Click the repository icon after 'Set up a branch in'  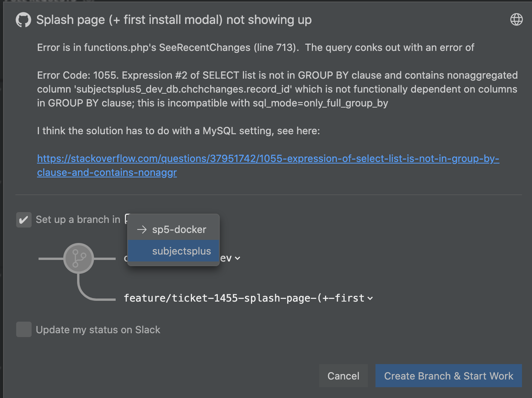(126, 219)
